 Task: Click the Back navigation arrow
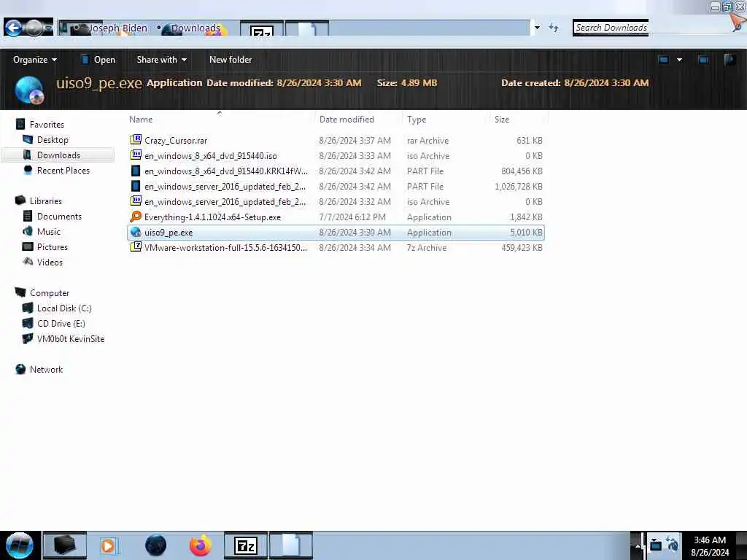(13, 28)
